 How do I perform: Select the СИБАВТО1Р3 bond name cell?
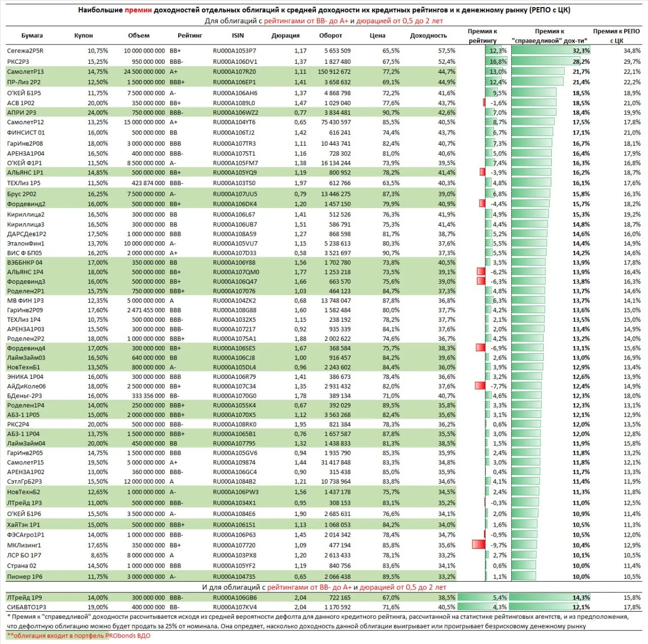[x=26, y=607]
